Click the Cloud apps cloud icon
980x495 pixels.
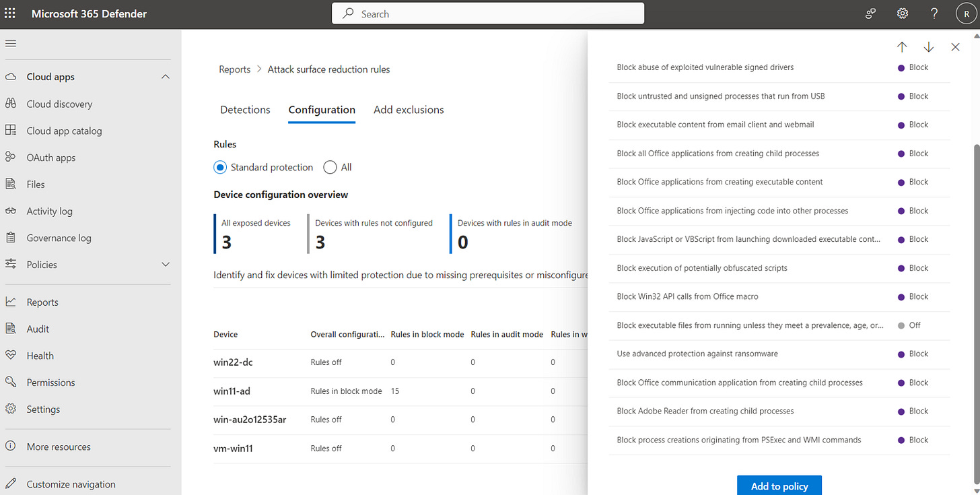click(10, 77)
